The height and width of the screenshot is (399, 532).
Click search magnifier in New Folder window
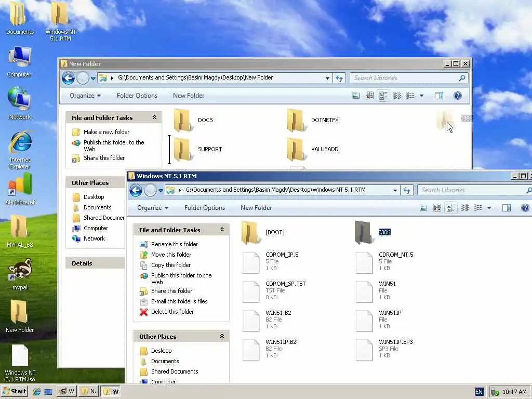462,78
